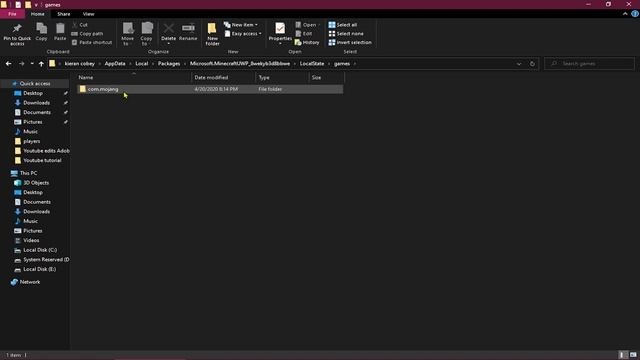Go forward in folder history
This screenshot has height=360, width=640.
22,64
